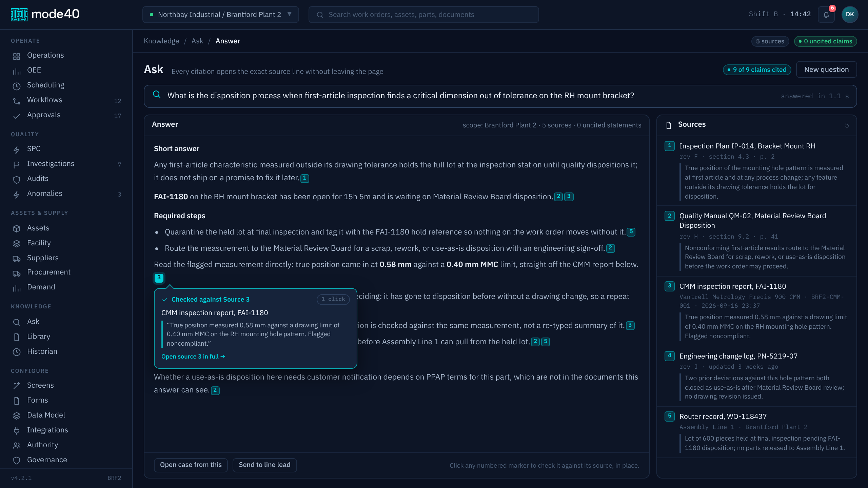Click the 1 click badge in popover
868x488 pixels.
point(333,299)
